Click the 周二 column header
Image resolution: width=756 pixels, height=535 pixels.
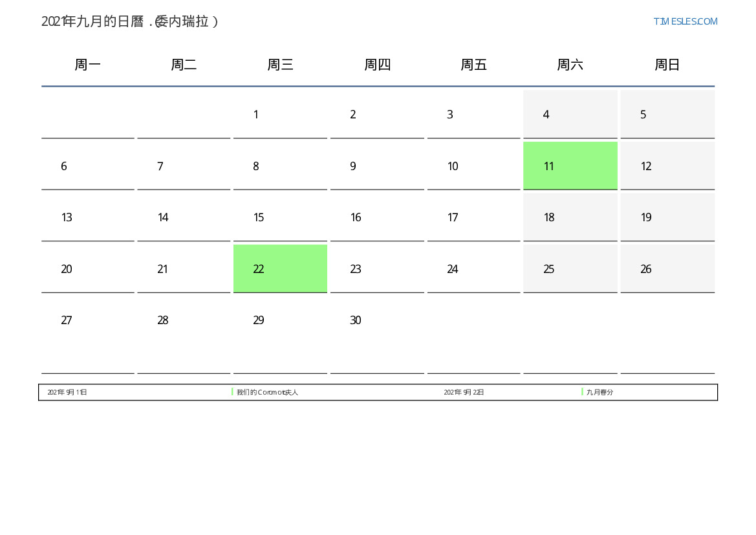click(184, 65)
